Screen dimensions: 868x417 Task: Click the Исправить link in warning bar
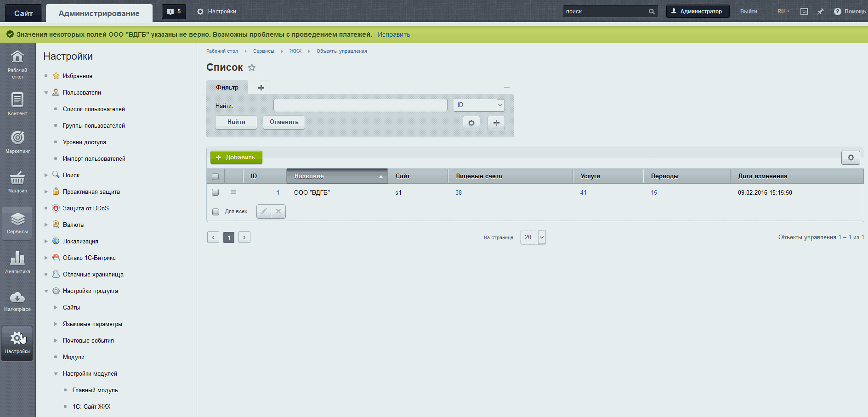pos(394,34)
